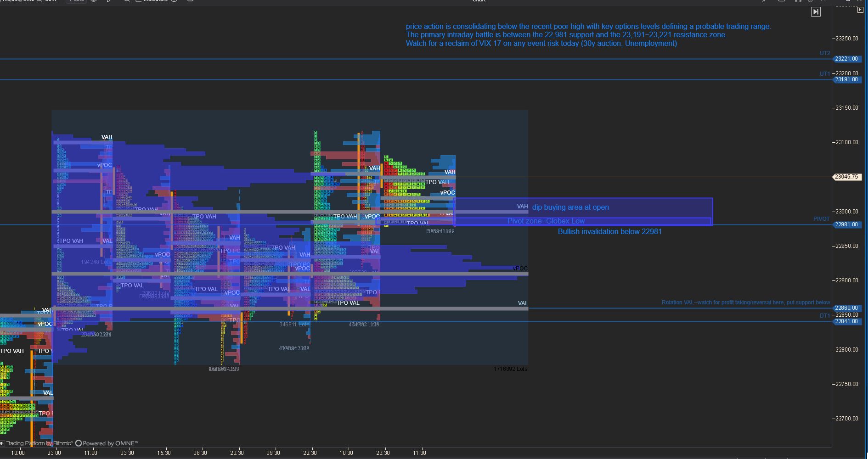Click the composite profile VAL label

523,303
